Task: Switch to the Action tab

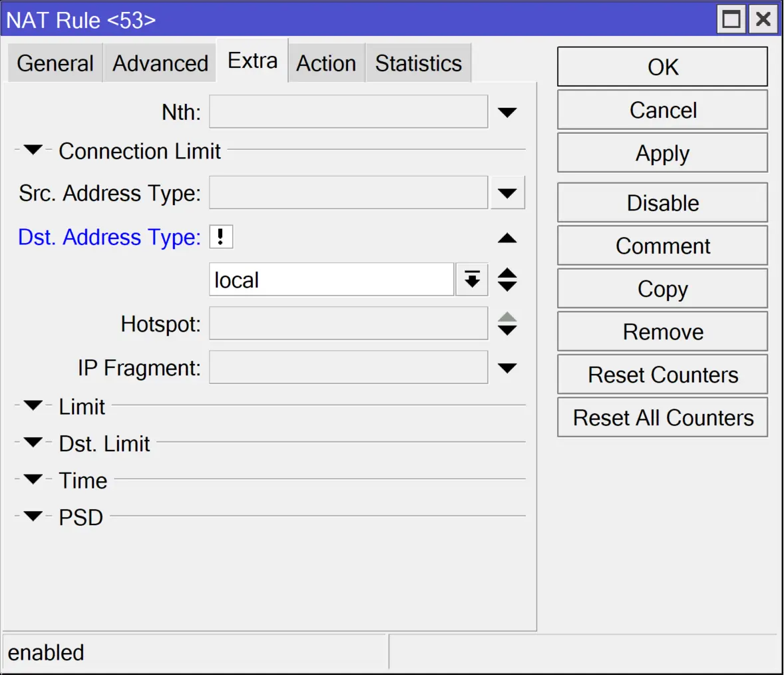Action: point(326,63)
